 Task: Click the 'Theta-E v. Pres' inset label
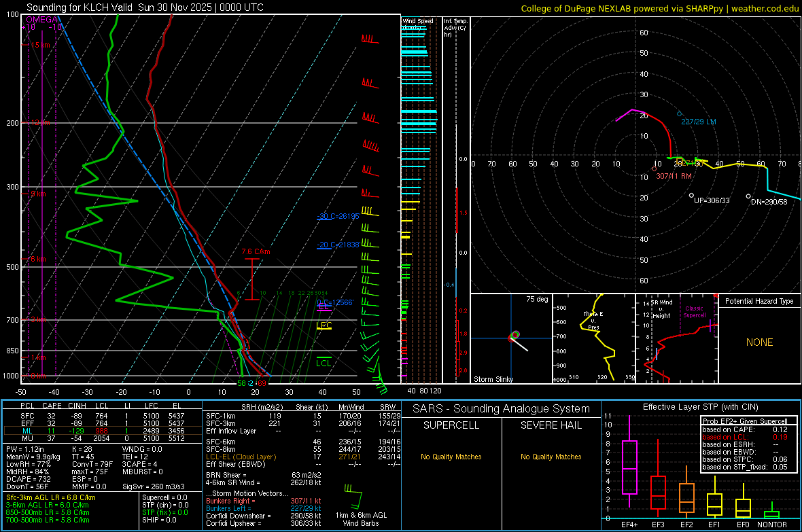pos(593,320)
